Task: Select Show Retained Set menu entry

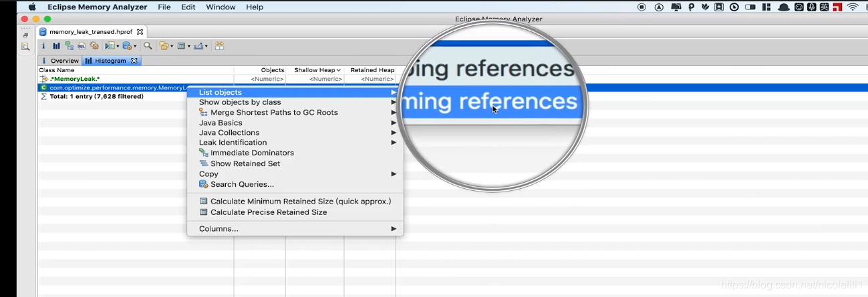Action: coord(295,164)
